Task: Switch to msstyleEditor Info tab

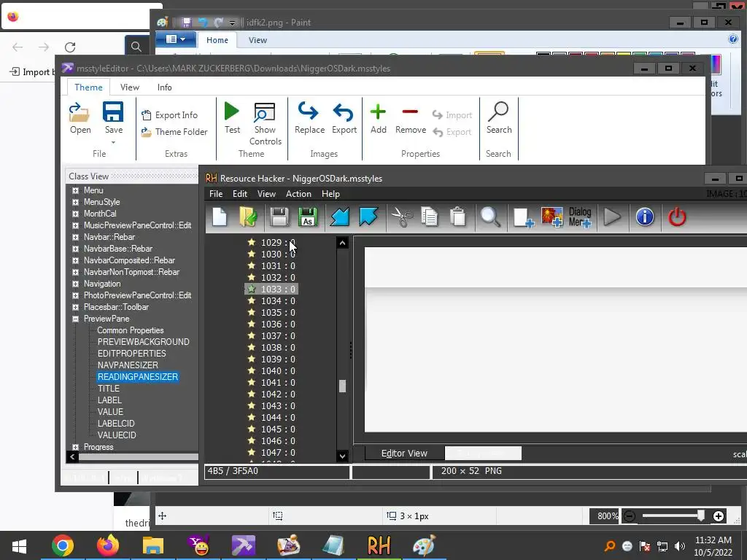Action: tap(164, 87)
